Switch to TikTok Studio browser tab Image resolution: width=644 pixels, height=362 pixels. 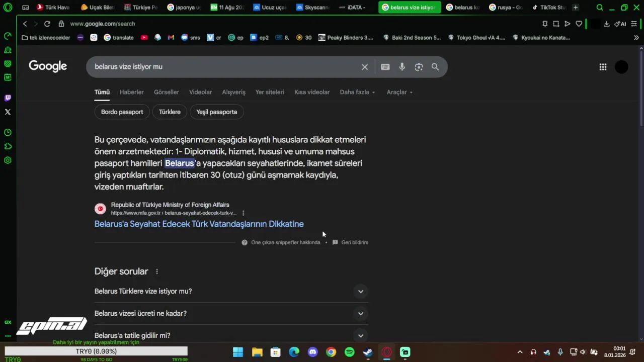coord(549,8)
